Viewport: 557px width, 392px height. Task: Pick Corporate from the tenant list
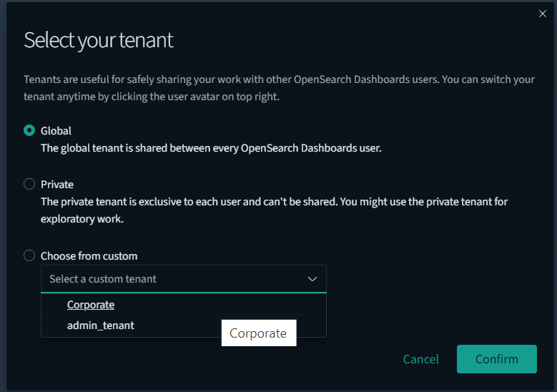pos(91,305)
